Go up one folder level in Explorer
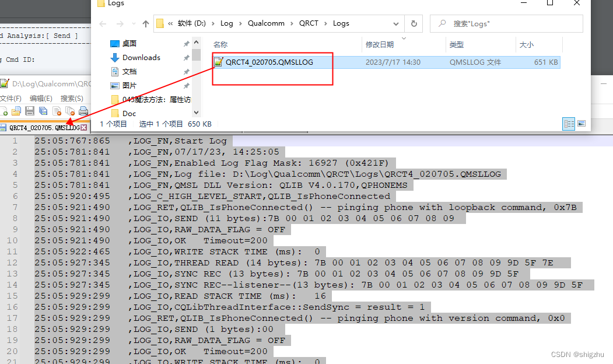 (146, 23)
